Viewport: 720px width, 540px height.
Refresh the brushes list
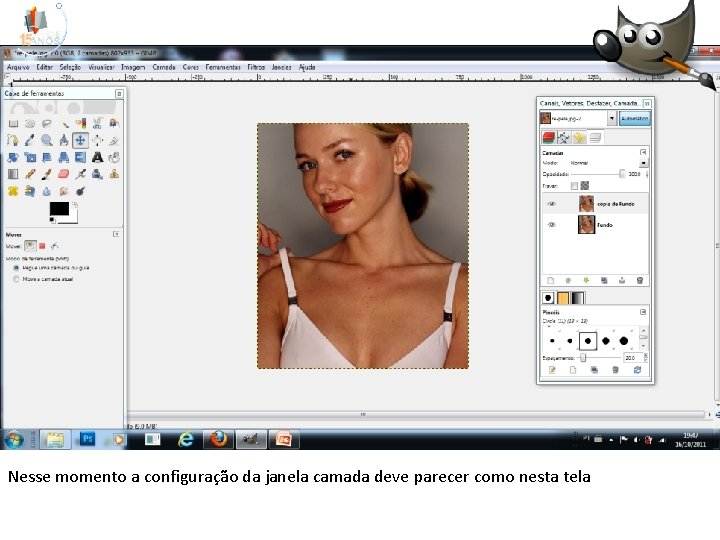pos(637,370)
